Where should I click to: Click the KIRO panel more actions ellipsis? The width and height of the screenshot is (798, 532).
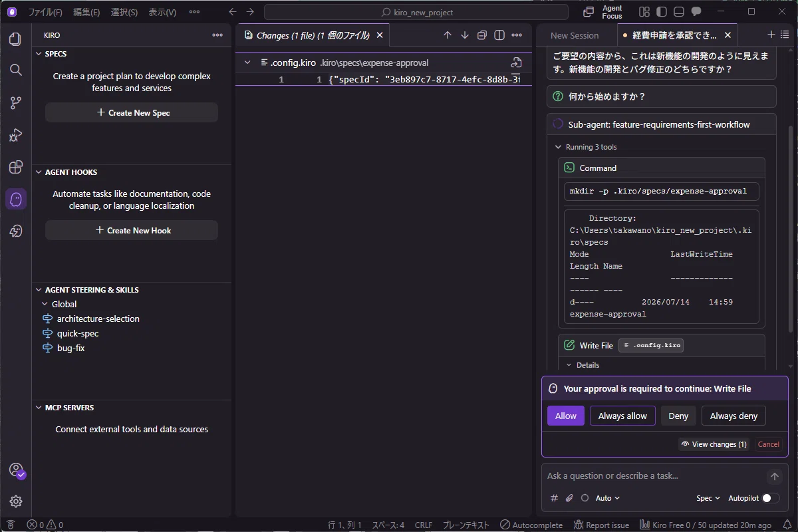[x=217, y=35]
